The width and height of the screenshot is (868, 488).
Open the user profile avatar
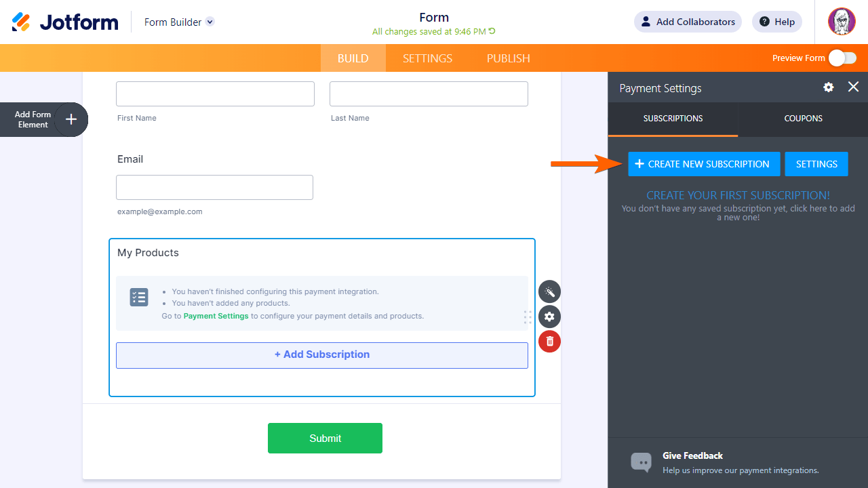tap(842, 22)
